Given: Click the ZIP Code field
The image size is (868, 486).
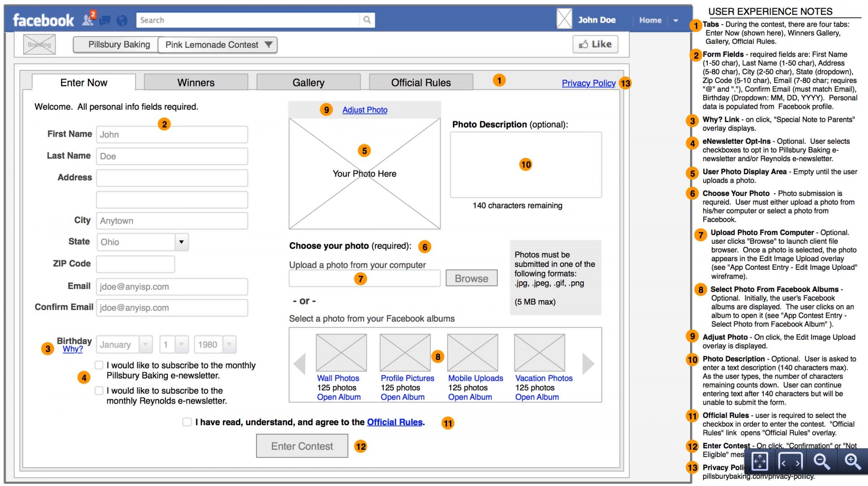Looking at the screenshot, I should (x=136, y=264).
